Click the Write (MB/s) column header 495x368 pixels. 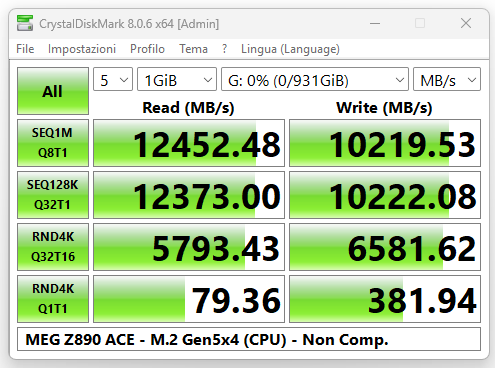click(384, 108)
